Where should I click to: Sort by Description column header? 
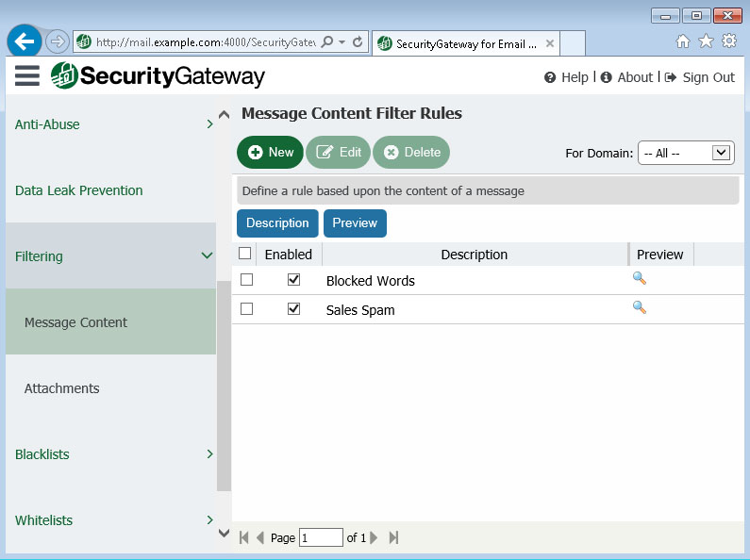tap(475, 255)
